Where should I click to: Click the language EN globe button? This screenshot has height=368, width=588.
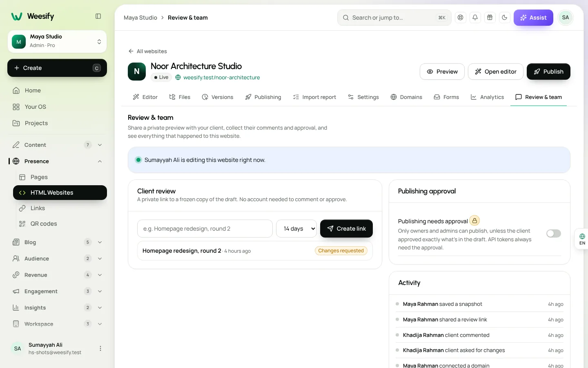[582, 239]
